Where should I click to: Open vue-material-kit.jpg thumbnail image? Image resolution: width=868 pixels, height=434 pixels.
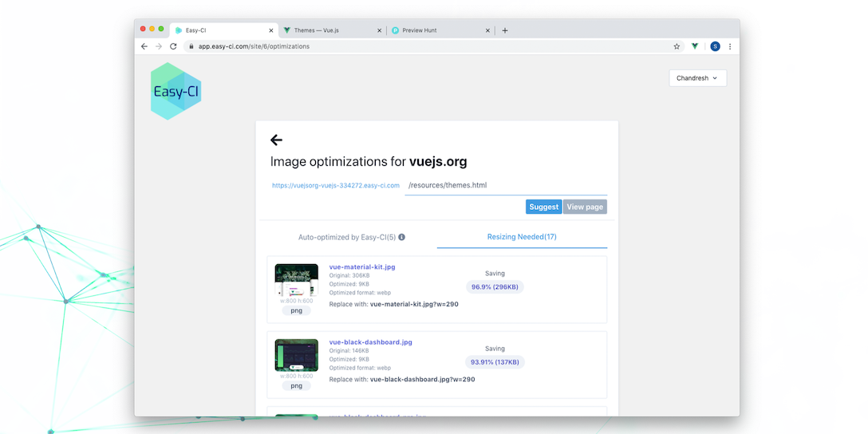click(297, 280)
